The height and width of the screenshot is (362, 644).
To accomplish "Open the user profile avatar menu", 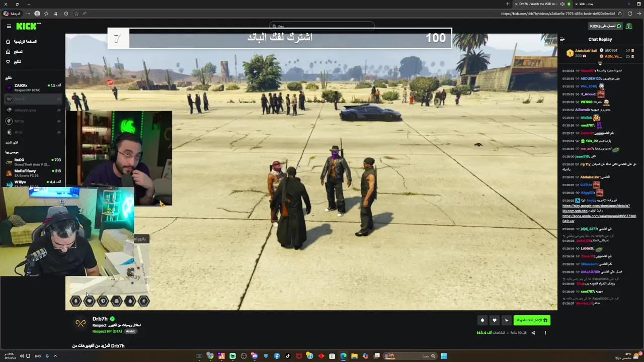I will 629,26.
